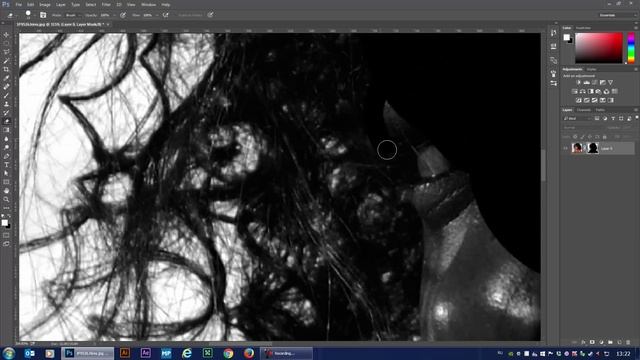Select the Crop tool
The height and width of the screenshot is (360, 640).
(x=6, y=69)
